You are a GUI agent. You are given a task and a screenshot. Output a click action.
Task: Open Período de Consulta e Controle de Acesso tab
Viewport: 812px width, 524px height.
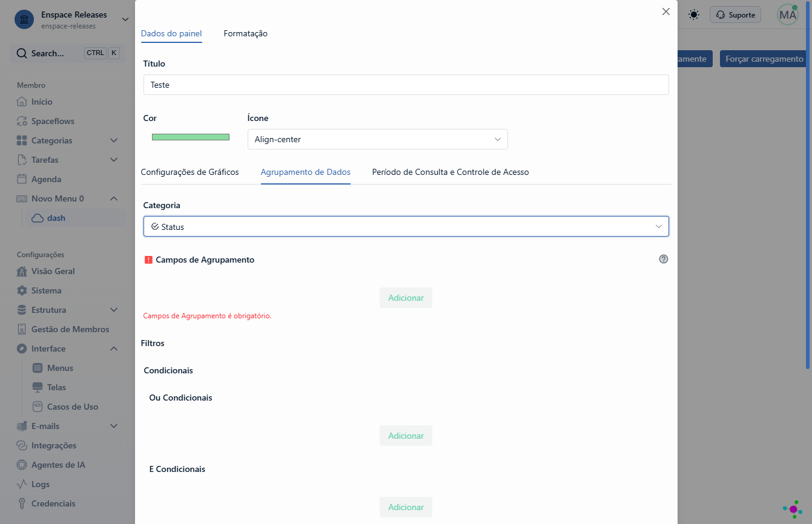[451, 172]
